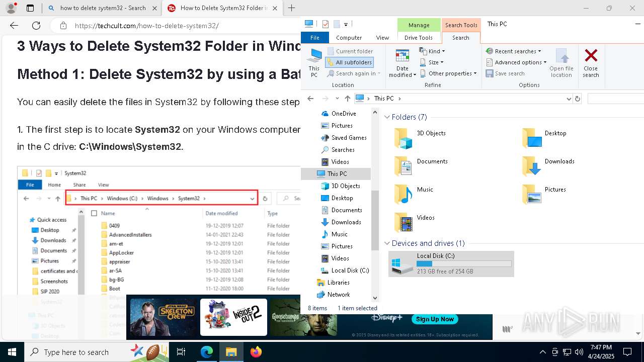This screenshot has width=644, height=362.
Task: Select the Search ribbon tab
Action: pos(460,38)
